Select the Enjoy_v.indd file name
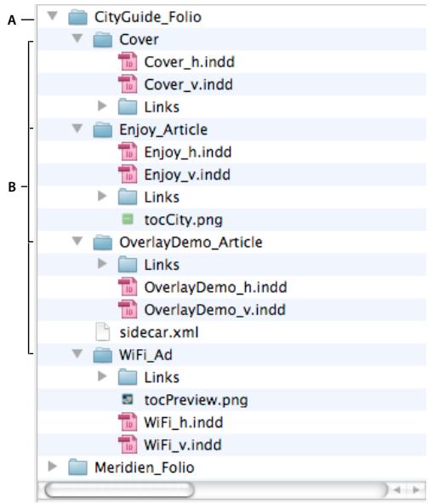433x504 pixels. click(x=187, y=175)
